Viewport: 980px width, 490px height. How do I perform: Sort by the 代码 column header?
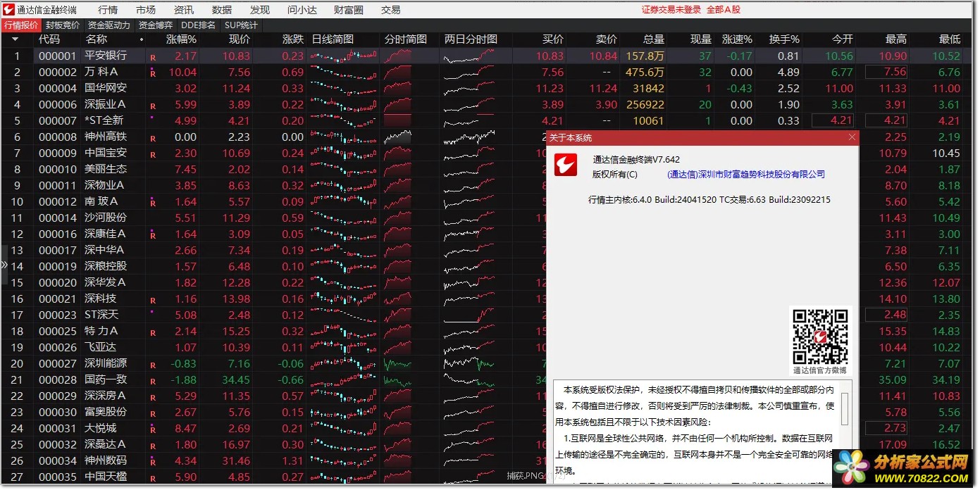click(x=49, y=39)
